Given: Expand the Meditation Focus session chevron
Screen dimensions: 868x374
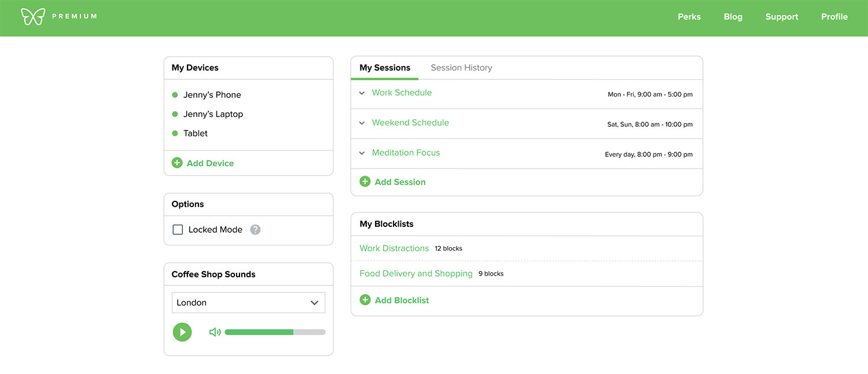Looking at the screenshot, I should [362, 153].
